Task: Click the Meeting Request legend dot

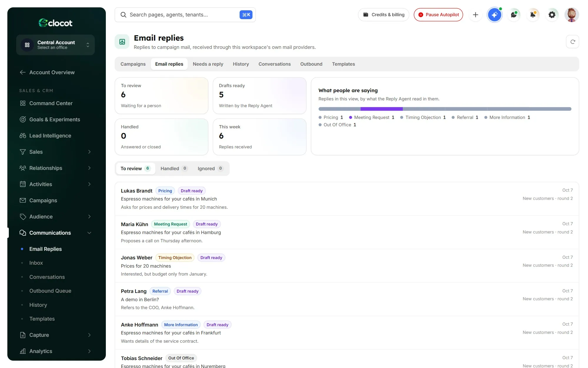Action: [350, 117]
